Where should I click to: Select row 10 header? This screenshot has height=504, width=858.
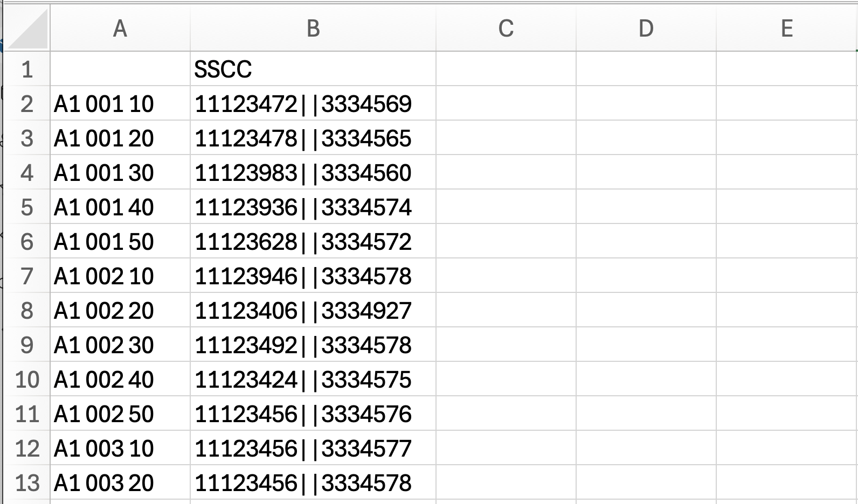click(x=27, y=379)
